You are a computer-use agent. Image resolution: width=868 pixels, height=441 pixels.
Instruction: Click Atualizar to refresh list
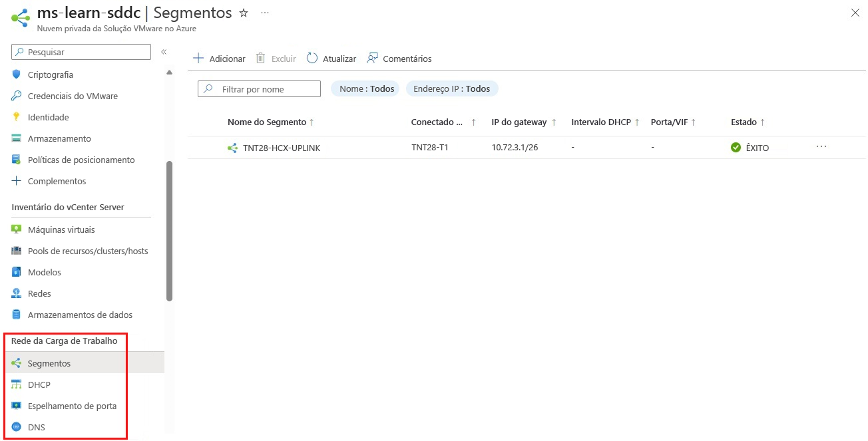[x=331, y=59]
